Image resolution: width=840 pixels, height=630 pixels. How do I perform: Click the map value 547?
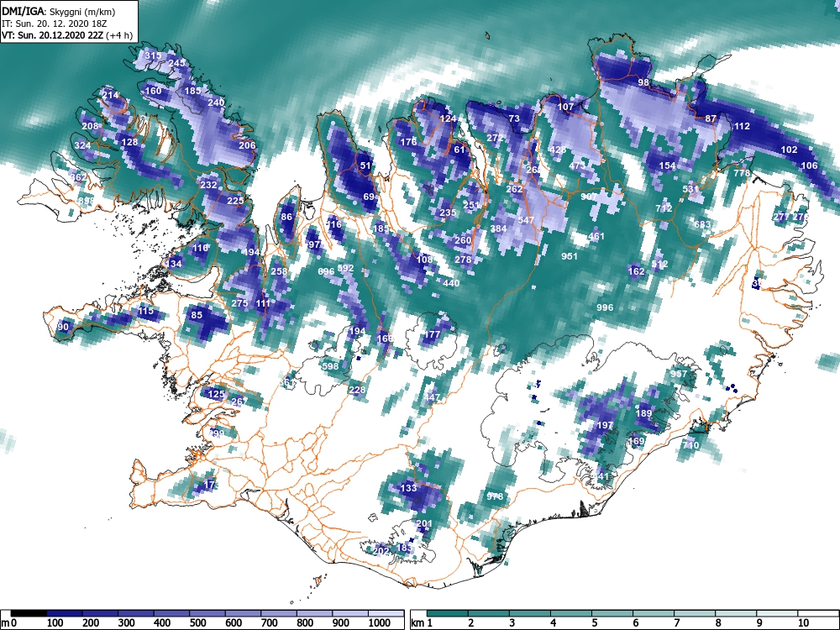coord(526,220)
